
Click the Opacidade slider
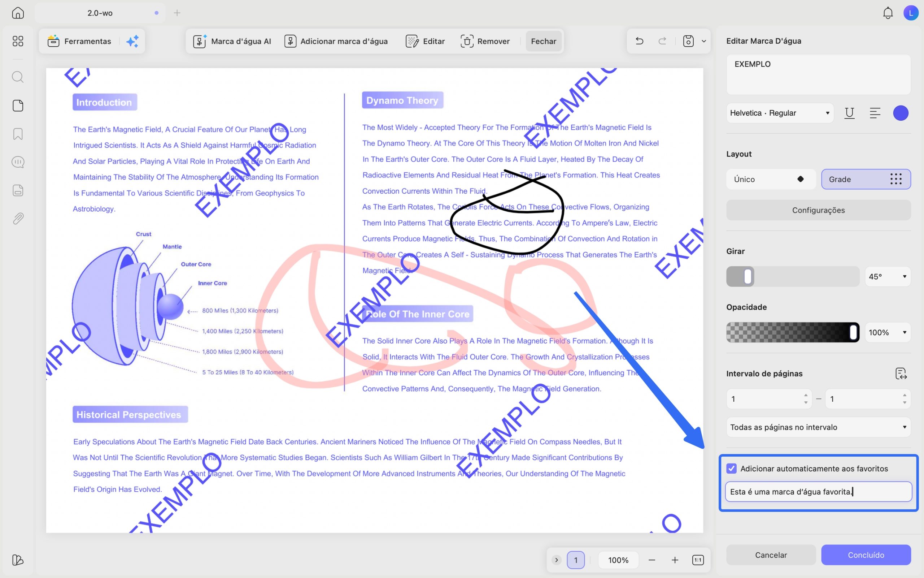click(x=792, y=333)
